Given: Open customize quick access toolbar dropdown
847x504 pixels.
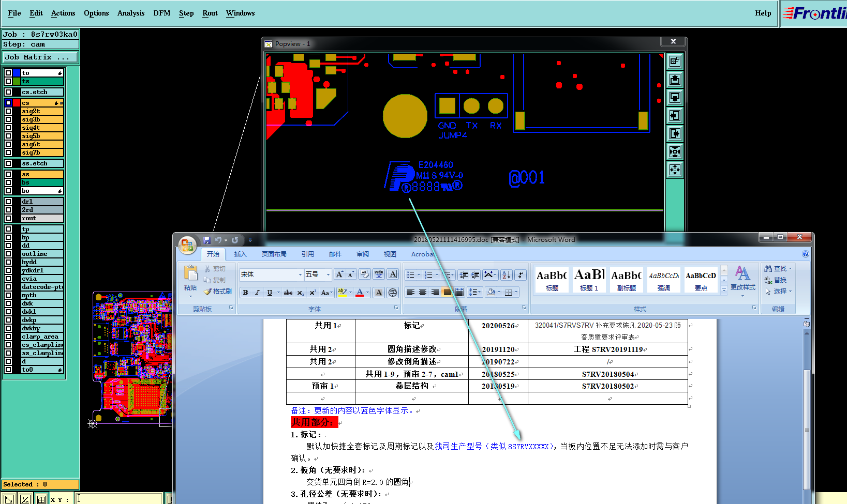Looking at the screenshot, I should pos(250,240).
